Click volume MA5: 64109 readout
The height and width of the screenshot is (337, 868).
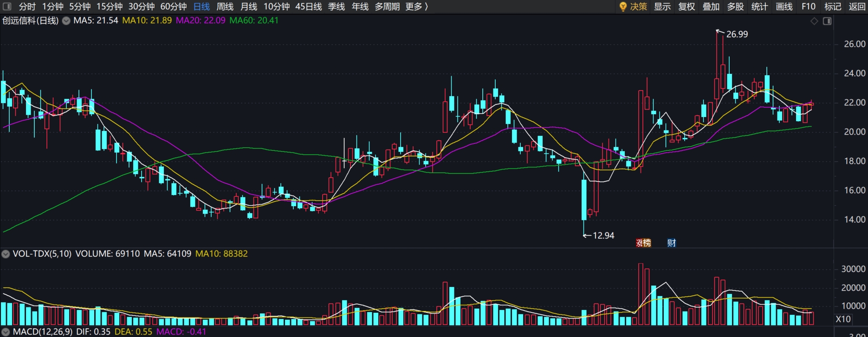click(167, 254)
